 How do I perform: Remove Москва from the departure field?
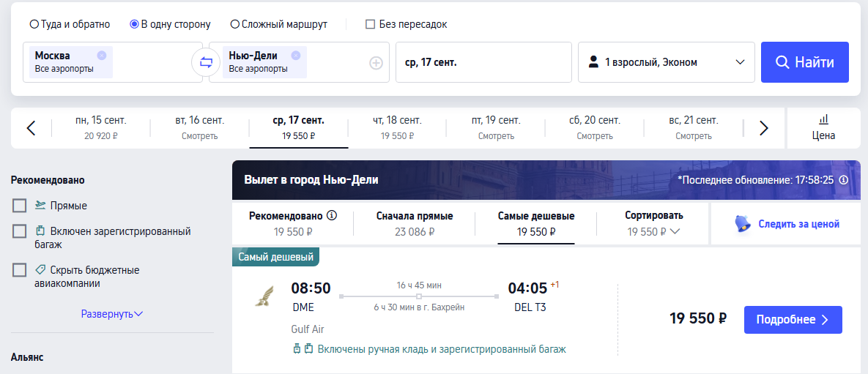tap(101, 56)
